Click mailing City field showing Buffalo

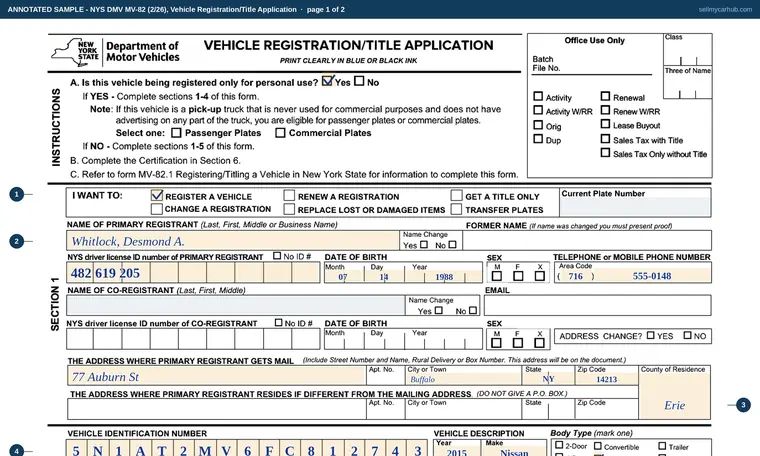(x=463, y=379)
